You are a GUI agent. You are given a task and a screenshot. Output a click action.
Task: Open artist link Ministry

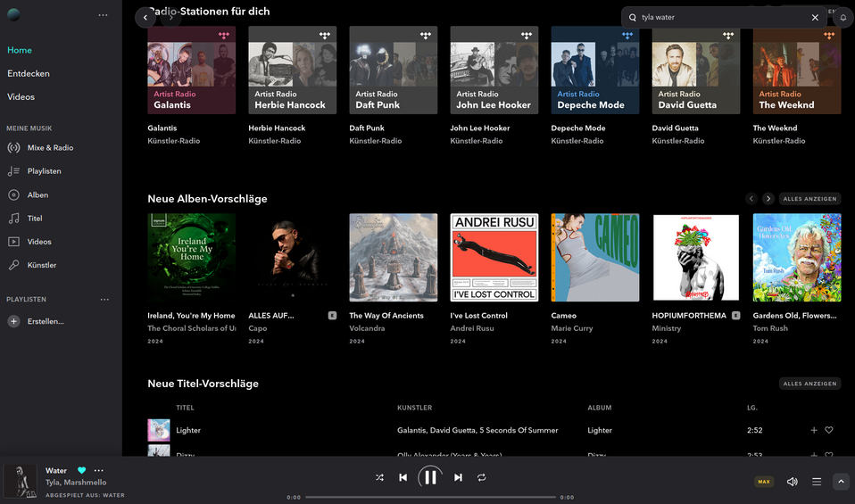coord(667,328)
